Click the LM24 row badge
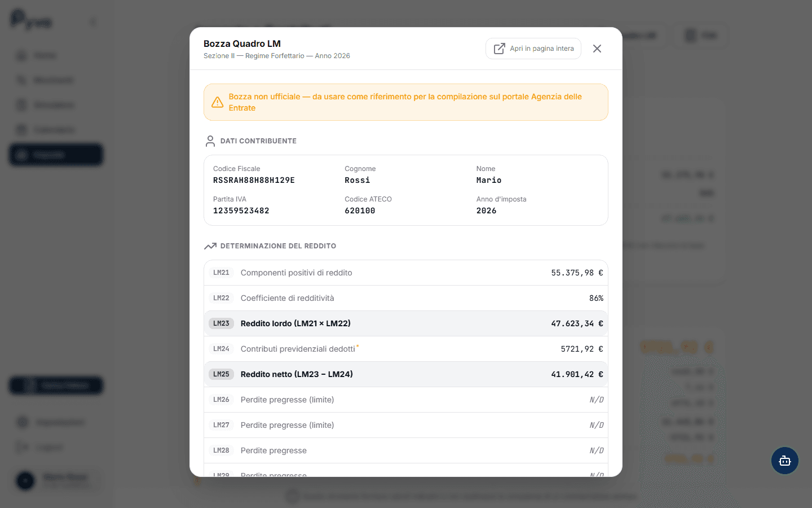The width and height of the screenshot is (812, 508). (221, 349)
